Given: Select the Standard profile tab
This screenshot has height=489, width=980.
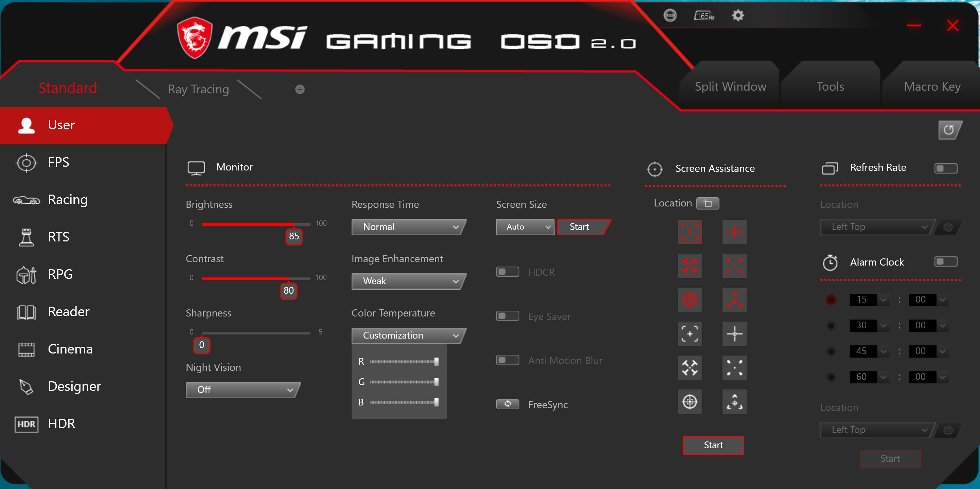Looking at the screenshot, I should [x=68, y=88].
